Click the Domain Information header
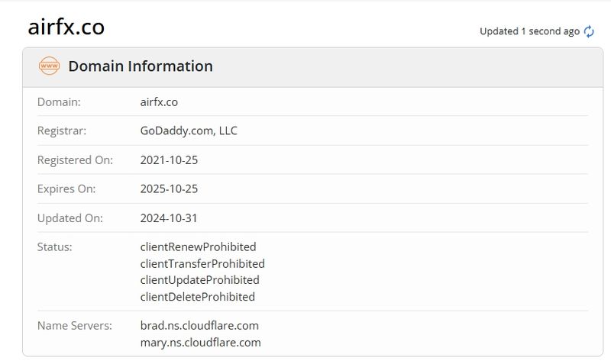The width and height of the screenshot is (611, 364). pos(141,66)
